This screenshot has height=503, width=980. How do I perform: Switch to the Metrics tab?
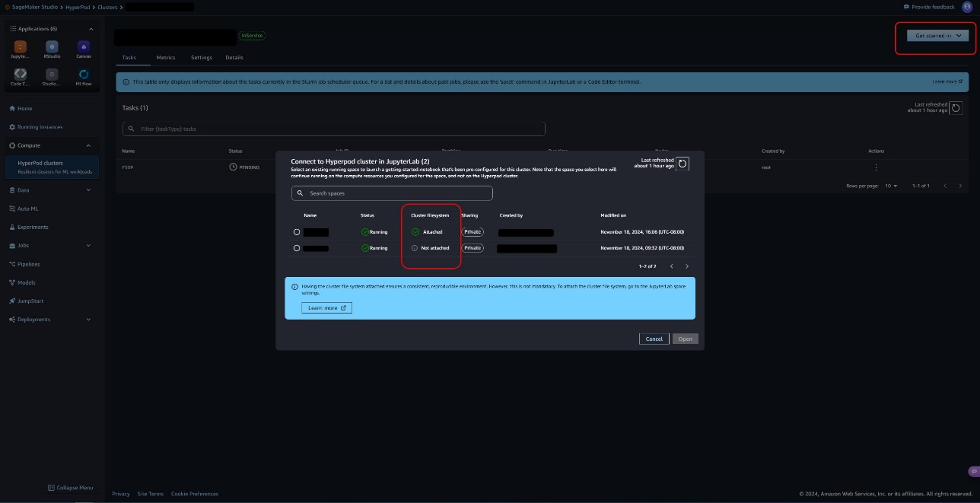click(166, 58)
